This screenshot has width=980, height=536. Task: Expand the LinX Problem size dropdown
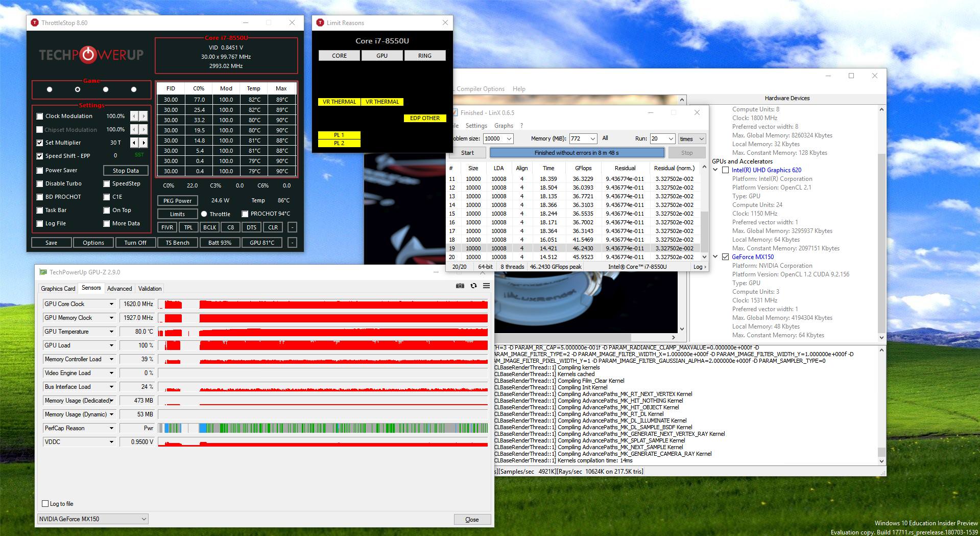coord(508,138)
